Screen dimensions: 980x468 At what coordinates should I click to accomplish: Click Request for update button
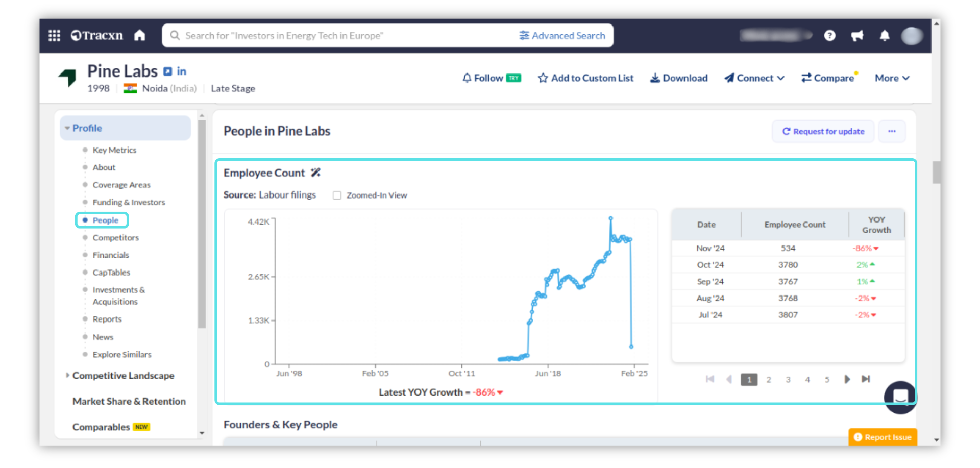coord(823,132)
